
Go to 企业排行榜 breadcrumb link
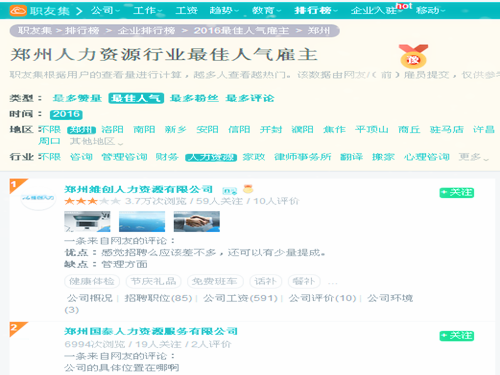146,31
